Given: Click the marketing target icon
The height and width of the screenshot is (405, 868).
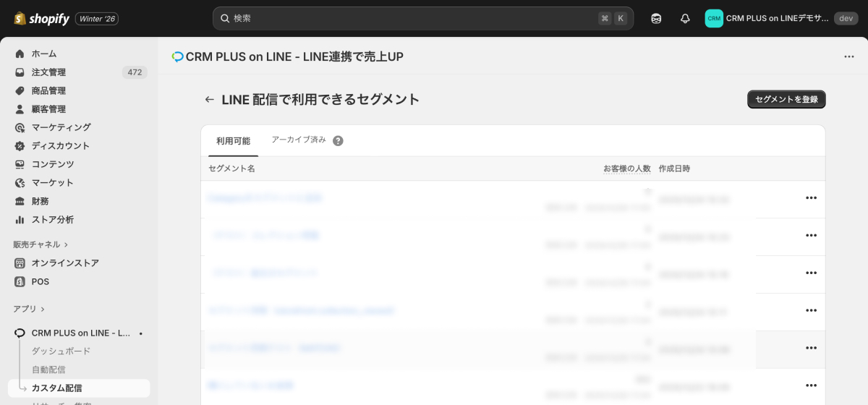Looking at the screenshot, I should 20,127.
